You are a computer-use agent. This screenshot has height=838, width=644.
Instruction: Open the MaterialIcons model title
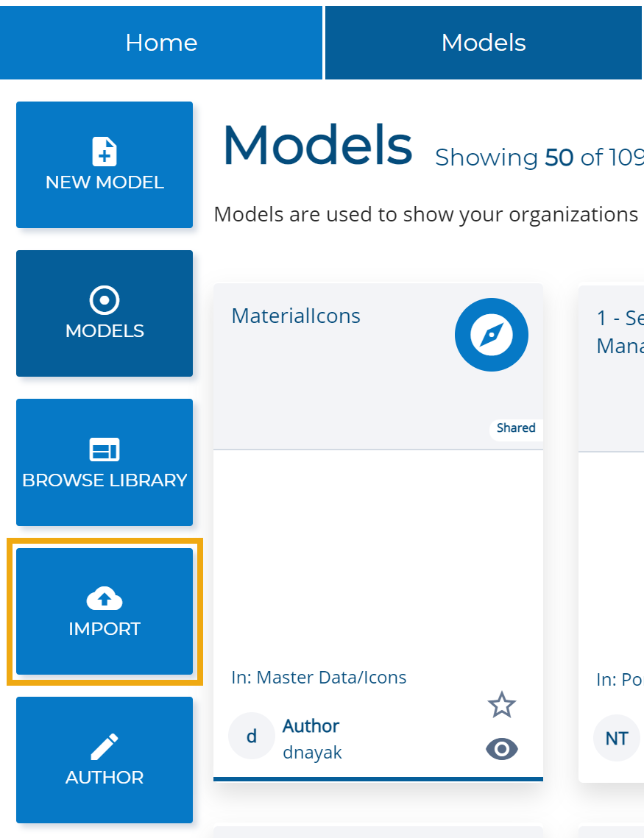(296, 316)
